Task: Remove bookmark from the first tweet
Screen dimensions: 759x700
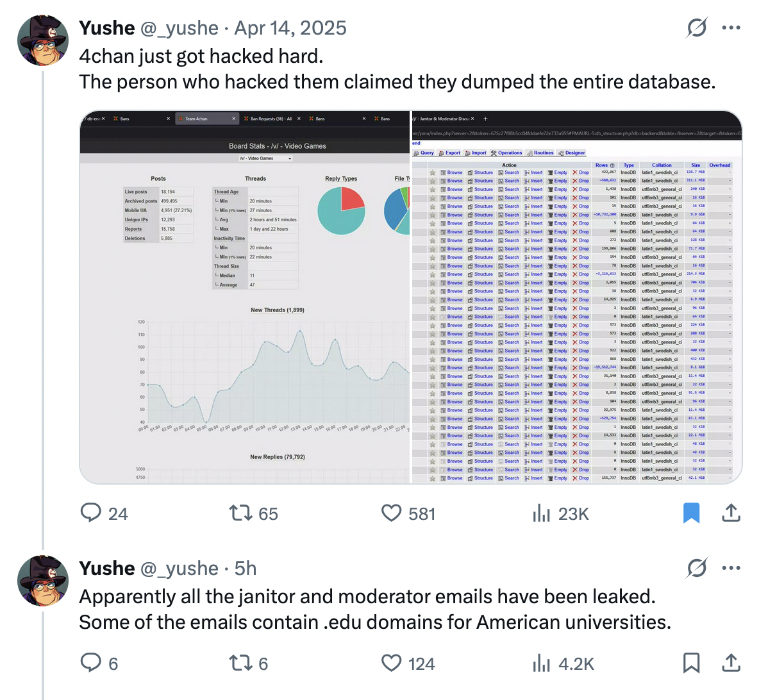Action: [691, 513]
